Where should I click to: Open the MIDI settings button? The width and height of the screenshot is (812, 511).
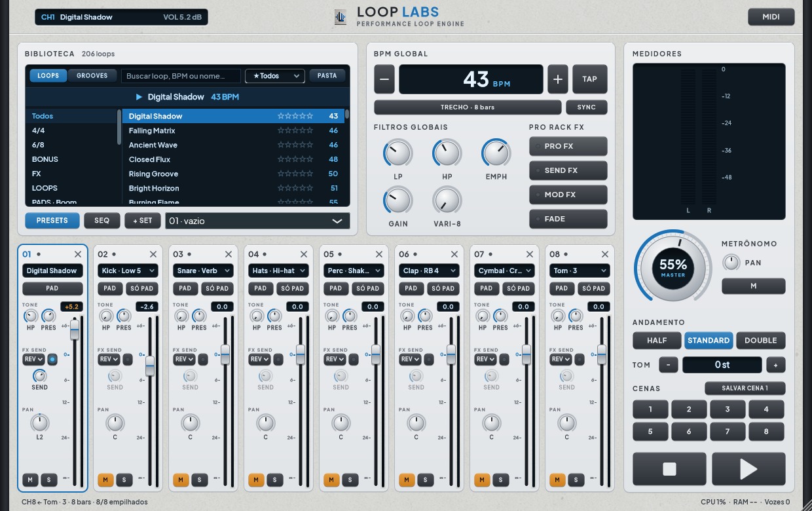click(771, 17)
